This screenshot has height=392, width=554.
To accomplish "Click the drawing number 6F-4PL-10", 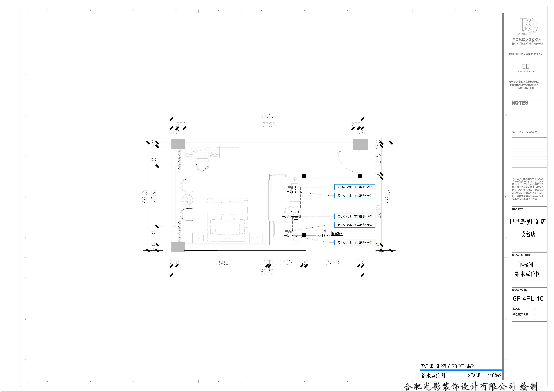I will point(528,299).
